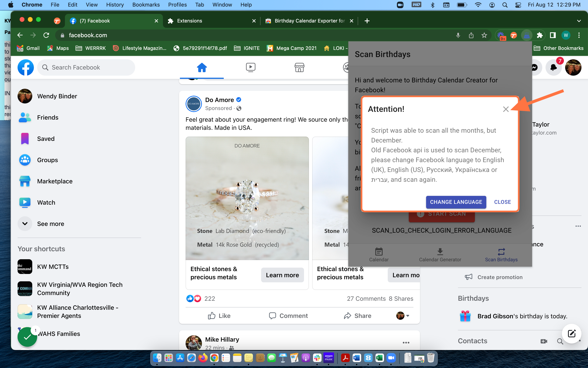Click Learn more on first ad card

[x=282, y=275]
